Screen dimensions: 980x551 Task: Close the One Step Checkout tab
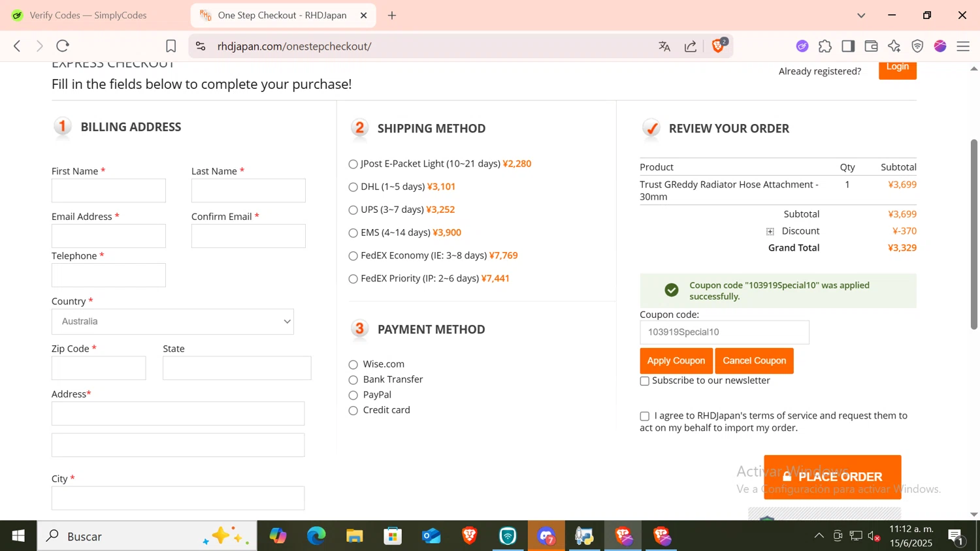click(x=364, y=15)
